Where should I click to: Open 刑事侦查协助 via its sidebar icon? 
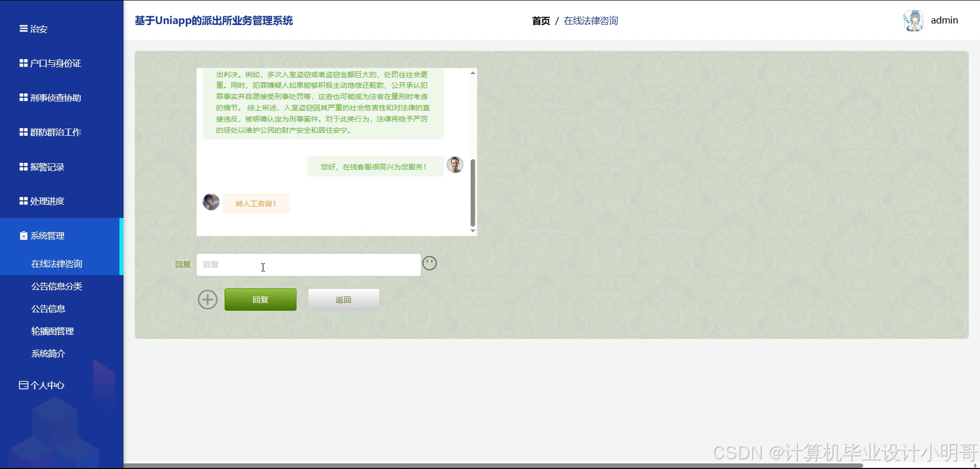(x=23, y=97)
